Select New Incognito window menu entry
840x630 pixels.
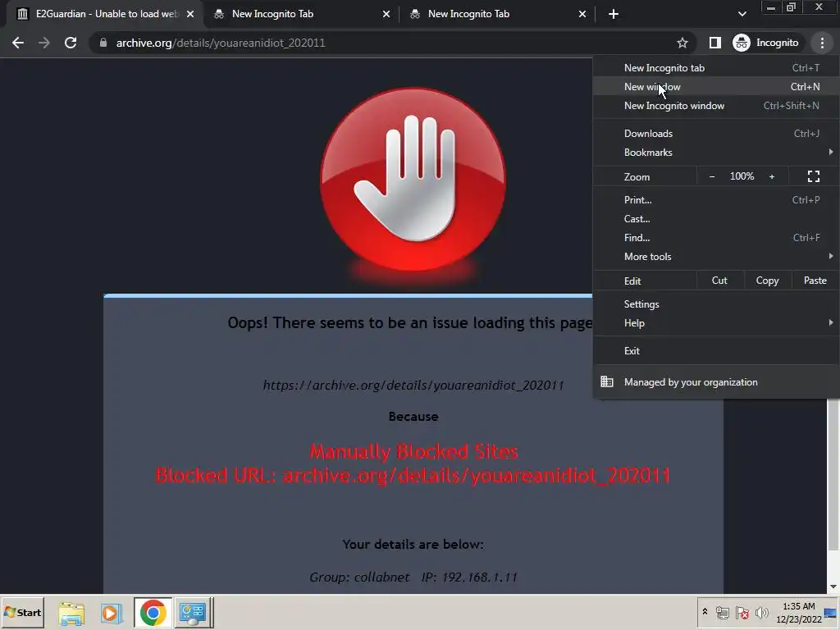716,106
